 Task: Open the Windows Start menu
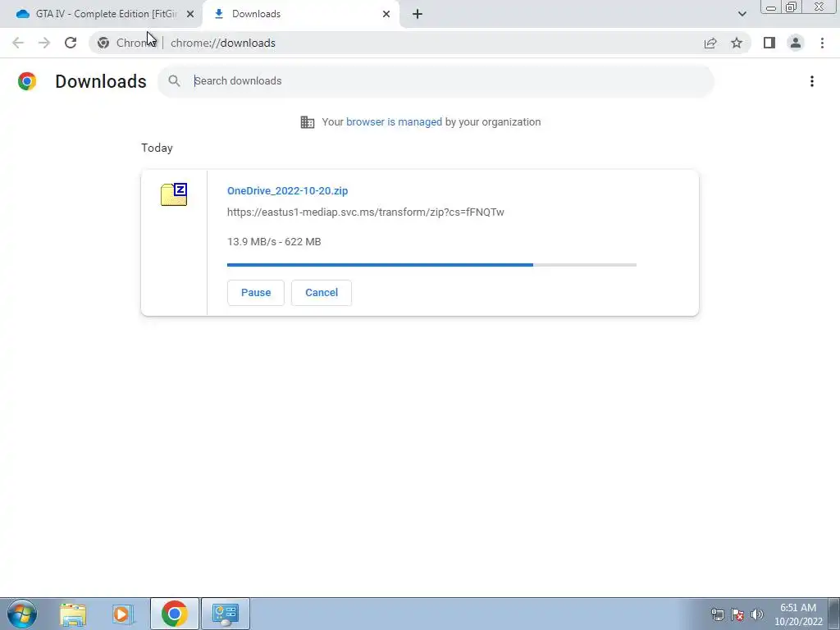[x=22, y=614]
